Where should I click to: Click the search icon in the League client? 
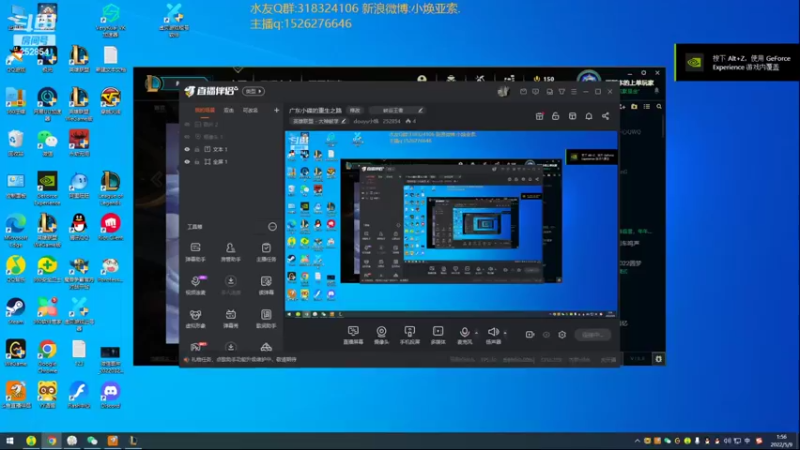pyautogui.click(x=659, y=107)
